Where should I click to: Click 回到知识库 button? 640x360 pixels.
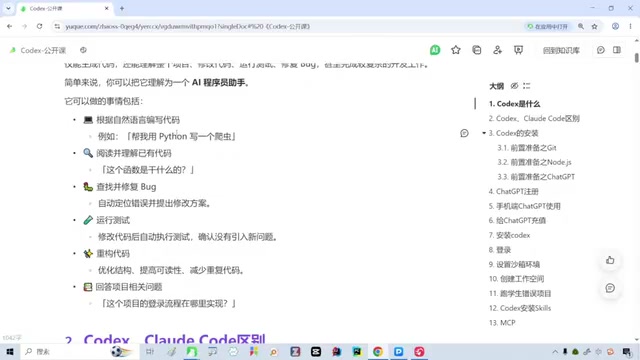coord(561,50)
